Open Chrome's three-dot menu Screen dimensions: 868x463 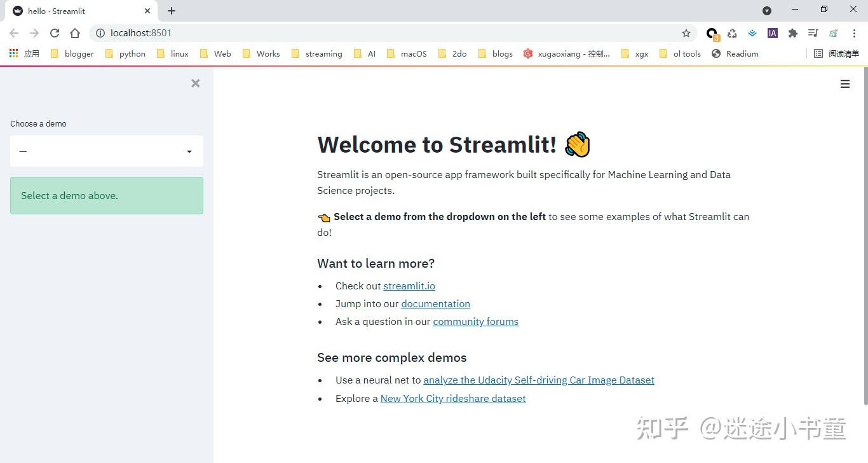(x=855, y=32)
